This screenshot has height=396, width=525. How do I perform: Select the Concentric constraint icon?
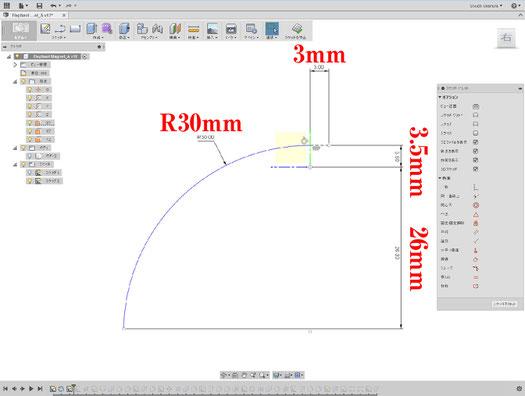click(475, 205)
